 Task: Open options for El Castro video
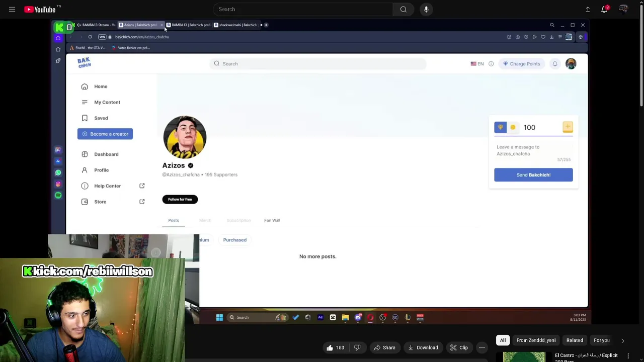tap(628, 356)
